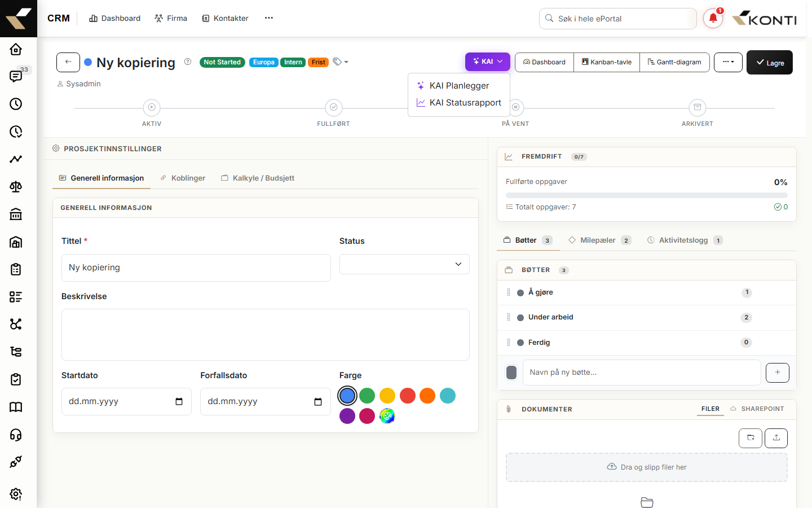The width and height of the screenshot is (812, 508).
Task: Open the Aktivitetslogg tab
Action: point(685,240)
